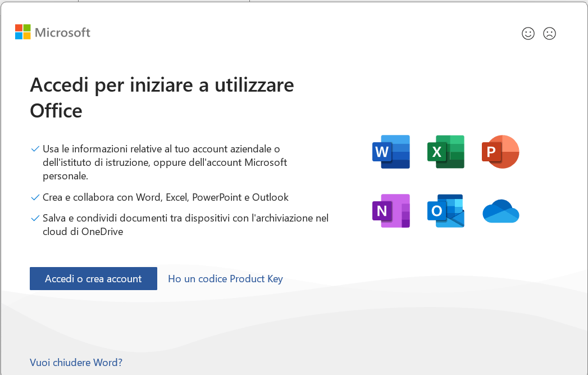Click text 'Crea e collabora con Word, Excel'
This screenshot has width=588, height=375.
(116, 197)
